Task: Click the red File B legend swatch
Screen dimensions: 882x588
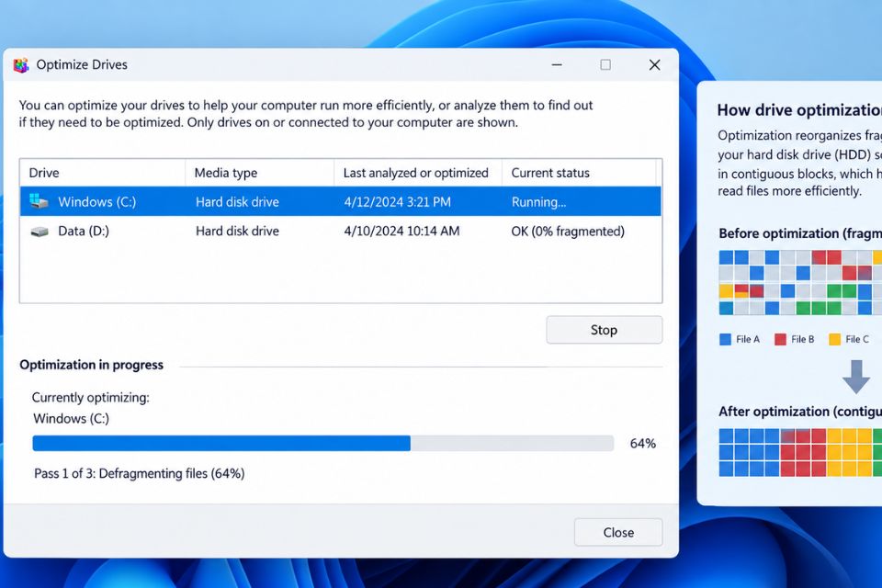Action: (780, 339)
